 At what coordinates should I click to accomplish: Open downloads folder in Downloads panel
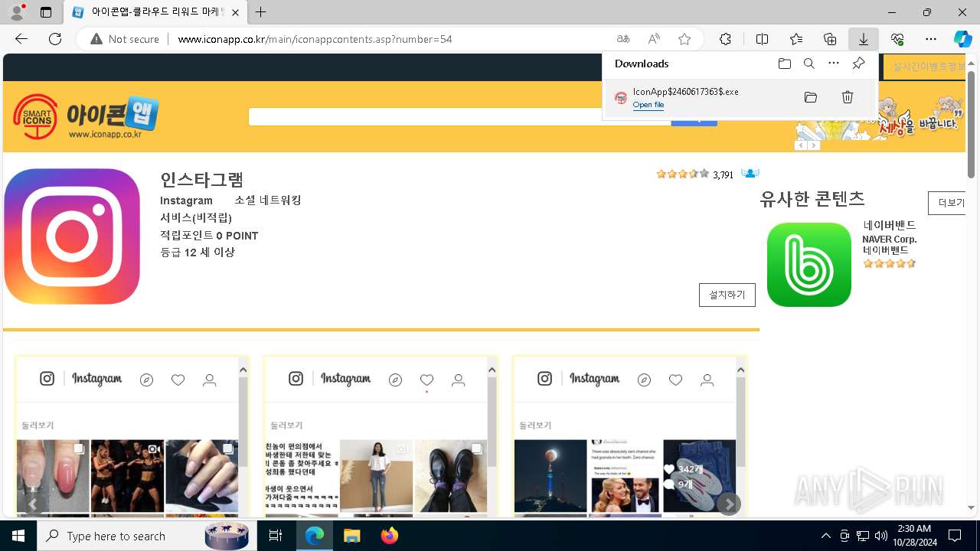[x=785, y=64]
